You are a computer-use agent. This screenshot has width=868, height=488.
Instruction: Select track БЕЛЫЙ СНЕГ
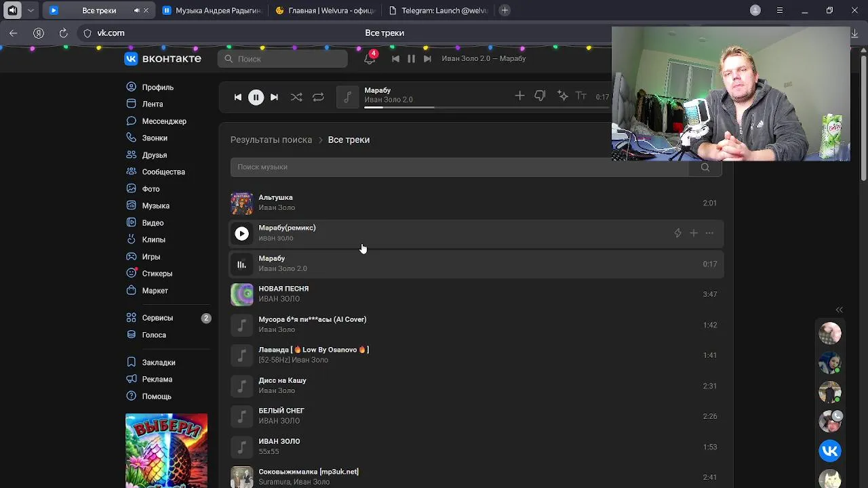click(477, 416)
